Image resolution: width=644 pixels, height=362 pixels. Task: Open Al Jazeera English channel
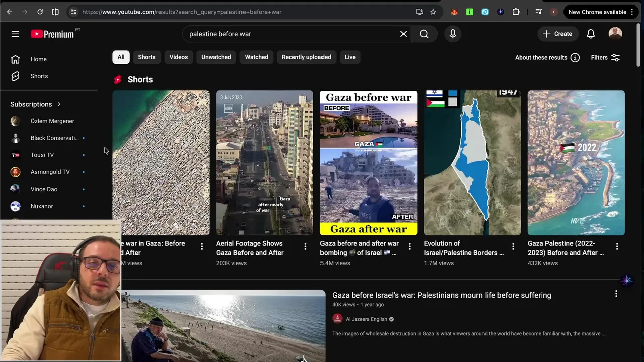[x=367, y=319]
